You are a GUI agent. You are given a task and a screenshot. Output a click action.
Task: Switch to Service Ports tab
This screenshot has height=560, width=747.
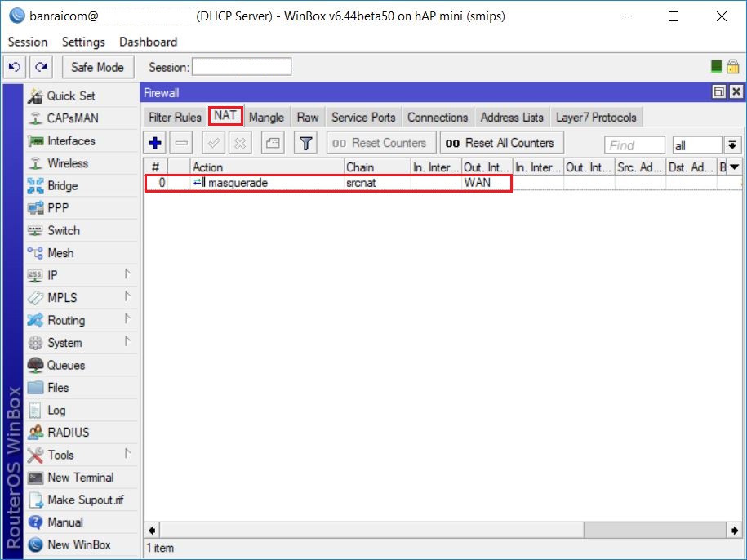363,118
